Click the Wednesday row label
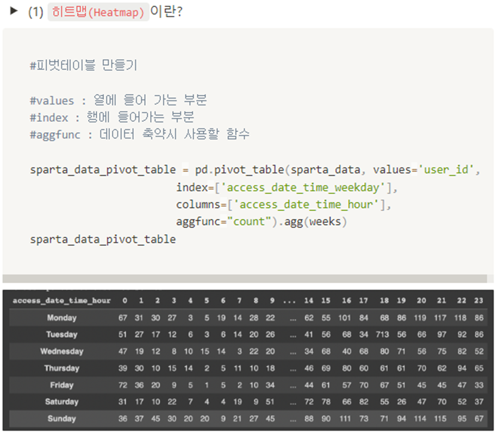 tap(62, 351)
